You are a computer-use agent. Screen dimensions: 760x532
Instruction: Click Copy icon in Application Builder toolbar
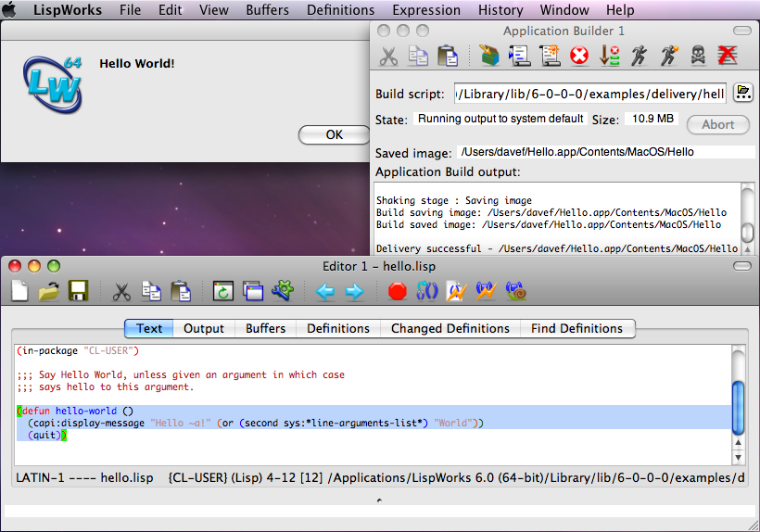pos(418,56)
